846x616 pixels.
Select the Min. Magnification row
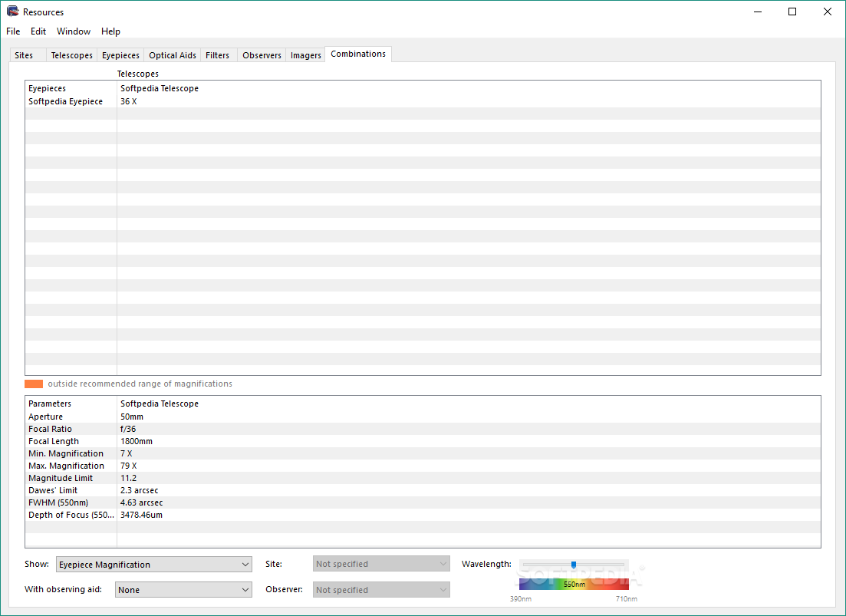pyautogui.click(x=423, y=453)
